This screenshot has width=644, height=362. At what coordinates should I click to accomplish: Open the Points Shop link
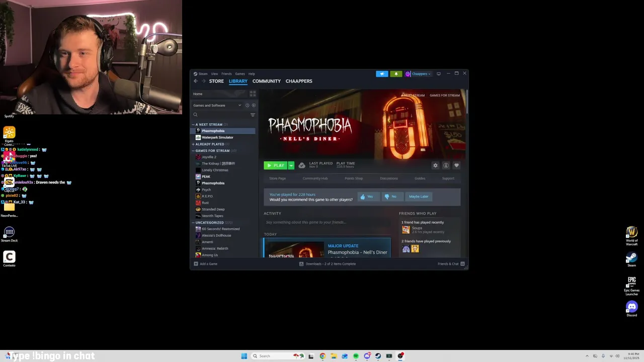point(354,178)
